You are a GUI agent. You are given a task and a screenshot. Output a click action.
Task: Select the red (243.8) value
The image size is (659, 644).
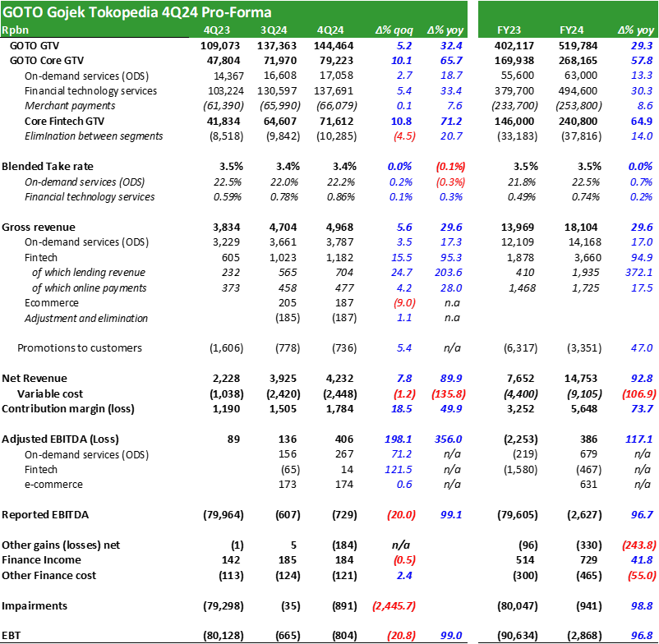pos(638,545)
